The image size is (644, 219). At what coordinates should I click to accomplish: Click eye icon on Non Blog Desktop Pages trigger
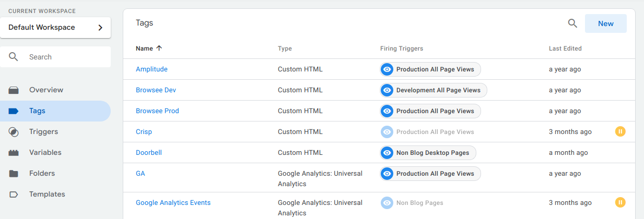click(x=387, y=153)
